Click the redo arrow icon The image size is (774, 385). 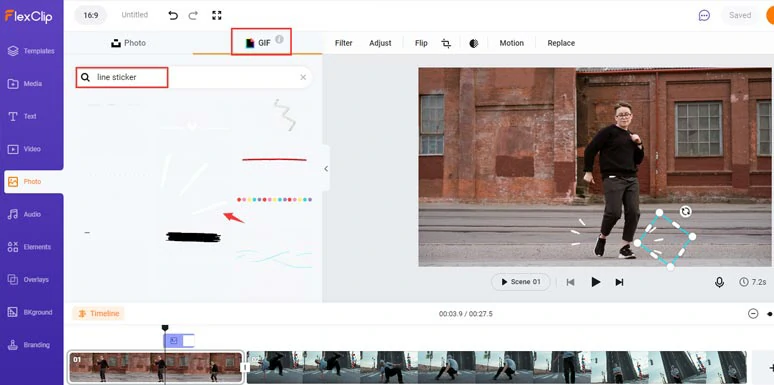tap(194, 15)
